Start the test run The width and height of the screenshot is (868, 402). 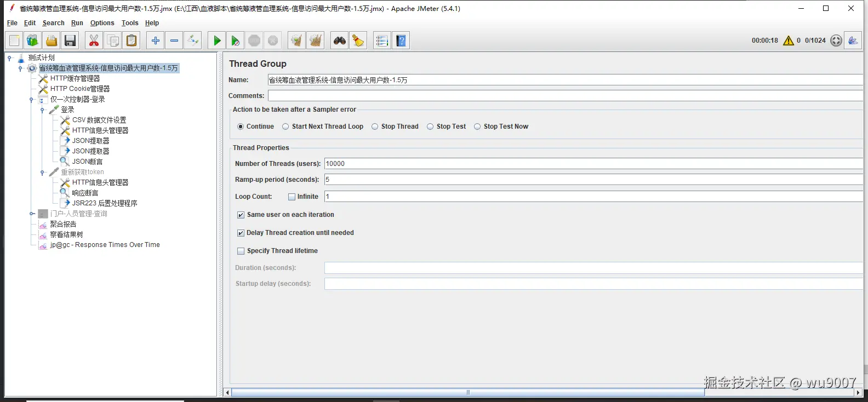(x=217, y=41)
